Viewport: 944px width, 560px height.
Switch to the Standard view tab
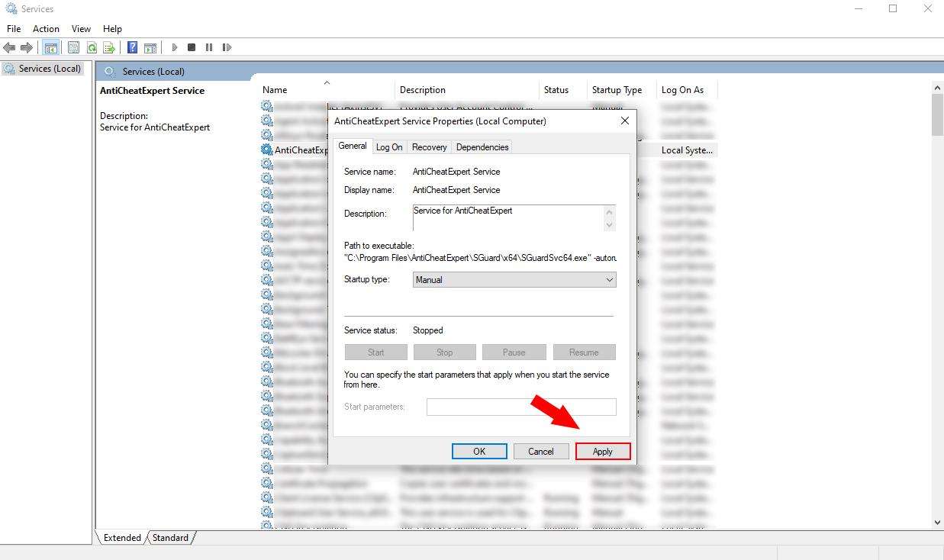(170, 537)
